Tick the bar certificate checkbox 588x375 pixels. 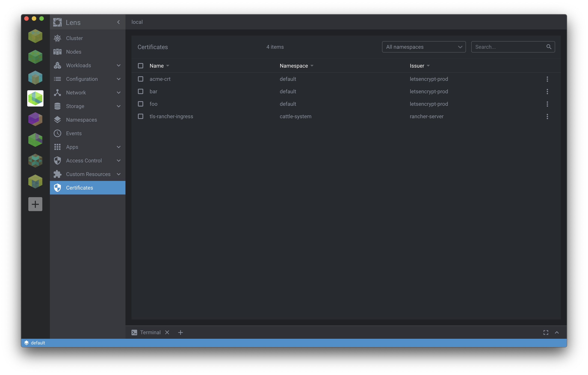tap(140, 92)
